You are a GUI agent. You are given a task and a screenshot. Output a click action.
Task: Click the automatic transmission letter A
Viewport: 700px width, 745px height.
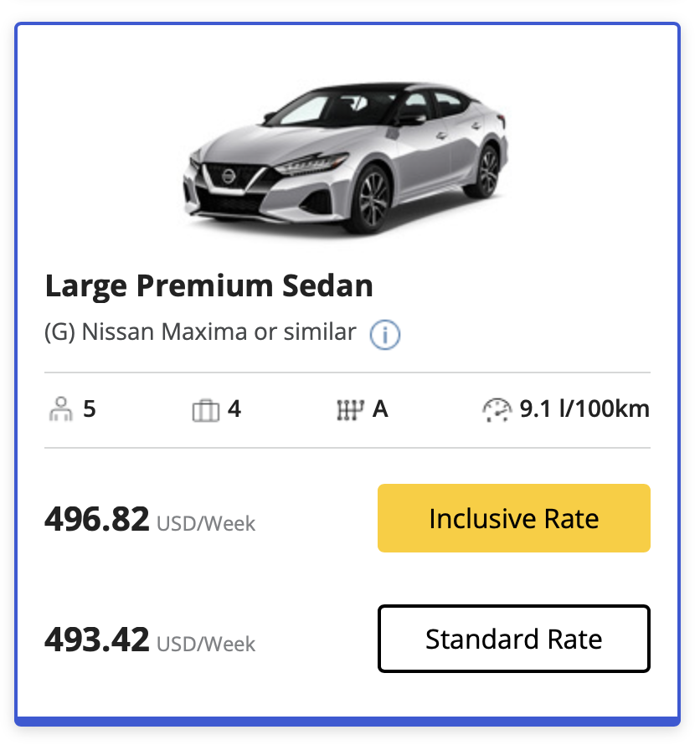(380, 410)
